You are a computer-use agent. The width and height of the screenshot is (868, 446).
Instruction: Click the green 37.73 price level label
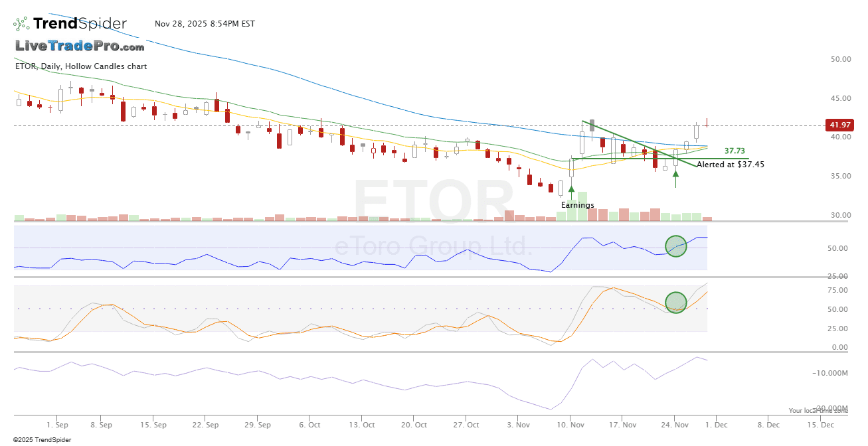[x=734, y=151]
